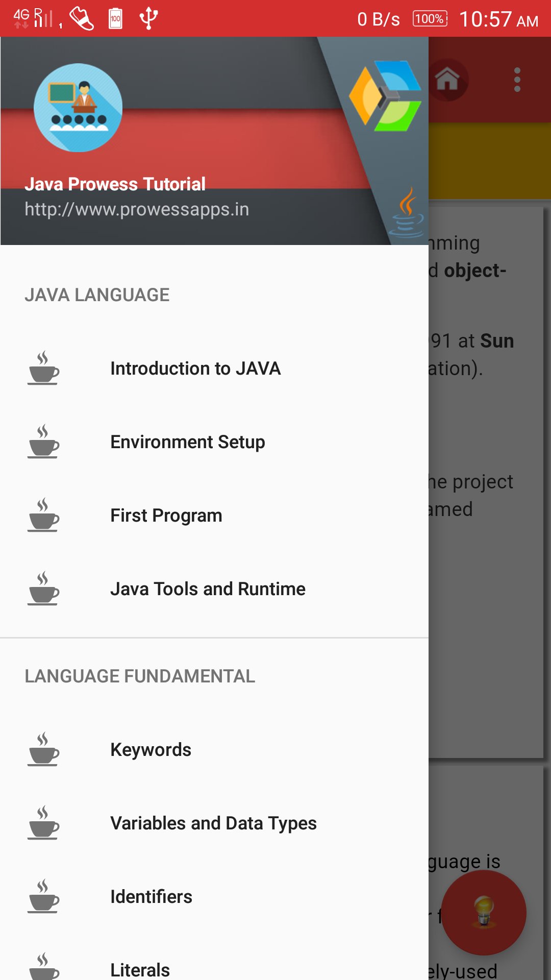Image resolution: width=551 pixels, height=980 pixels.
Task: Tap the teacher classroom profile avatar
Action: coord(78,108)
